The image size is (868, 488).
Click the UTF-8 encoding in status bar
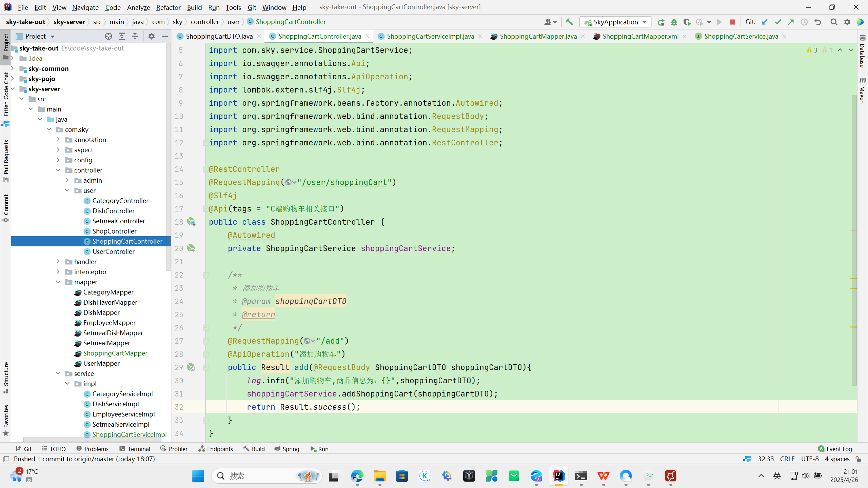(809, 459)
